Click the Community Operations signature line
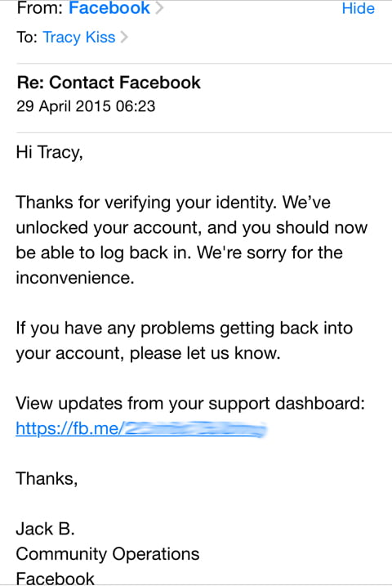Viewport: 392px width, 586px height. click(x=108, y=554)
